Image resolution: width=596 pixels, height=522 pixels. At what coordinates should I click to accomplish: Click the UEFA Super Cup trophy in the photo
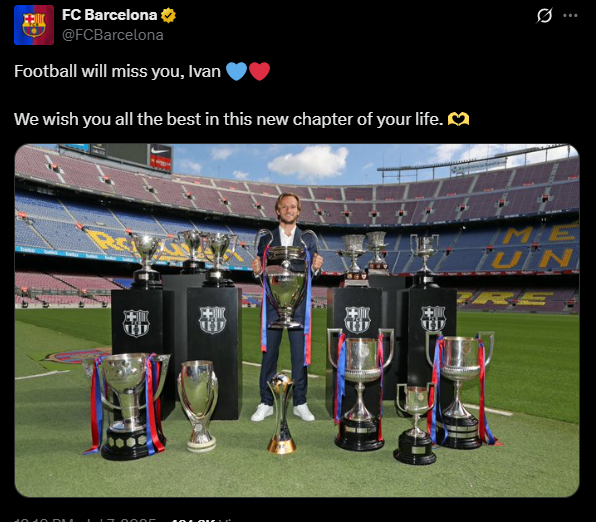pyautogui.click(x=198, y=406)
